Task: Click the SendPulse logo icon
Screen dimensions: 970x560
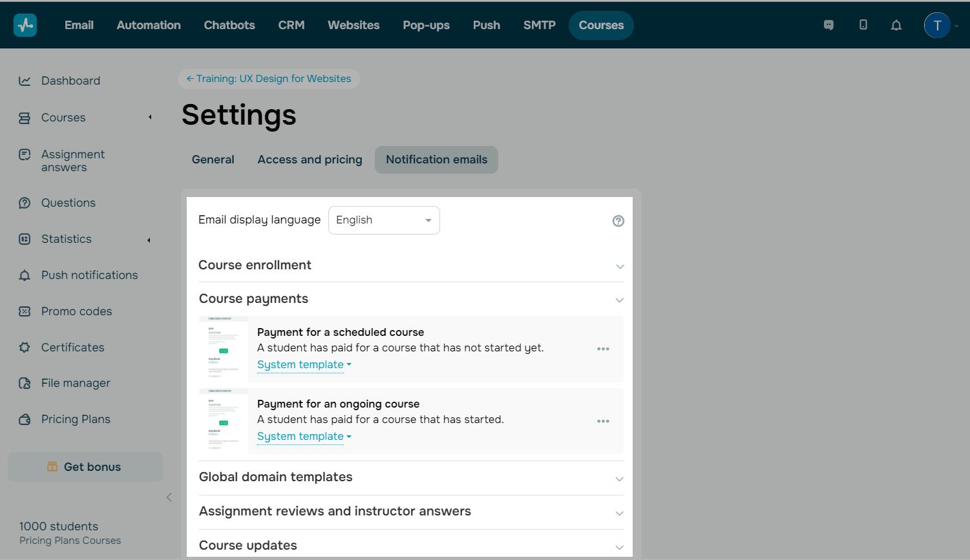Action: click(25, 25)
